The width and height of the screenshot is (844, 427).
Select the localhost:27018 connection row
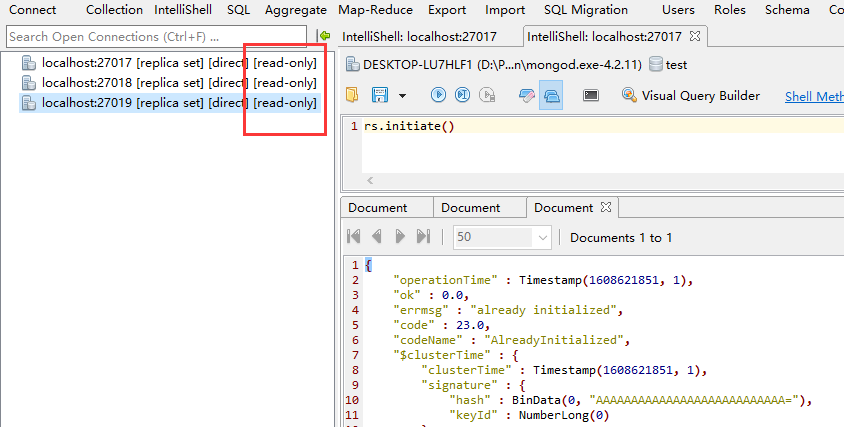[x=170, y=83]
